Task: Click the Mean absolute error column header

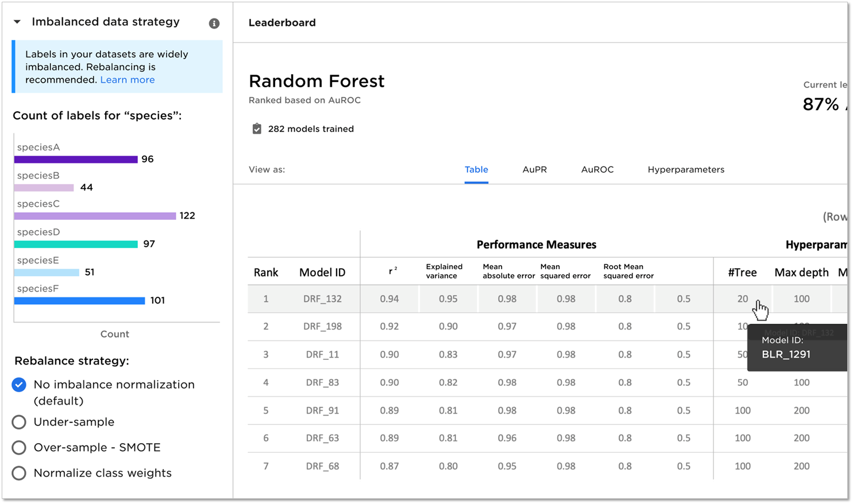Action: coord(509,271)
